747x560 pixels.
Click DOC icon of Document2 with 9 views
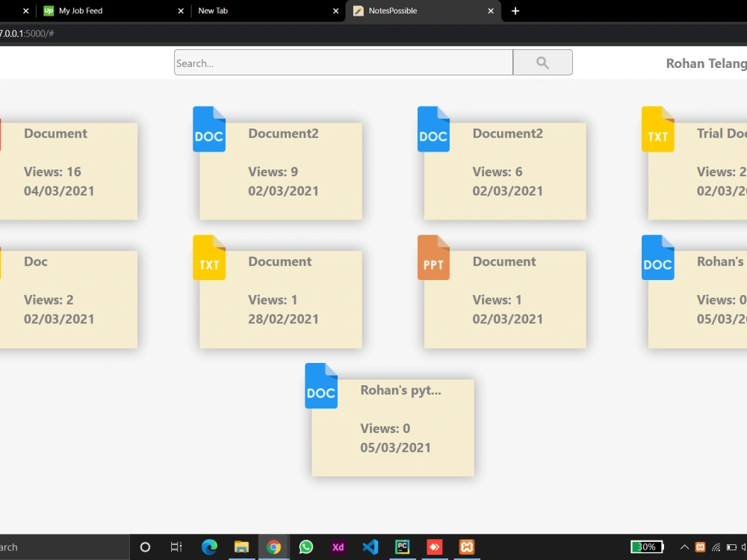(x=209, y=129)
